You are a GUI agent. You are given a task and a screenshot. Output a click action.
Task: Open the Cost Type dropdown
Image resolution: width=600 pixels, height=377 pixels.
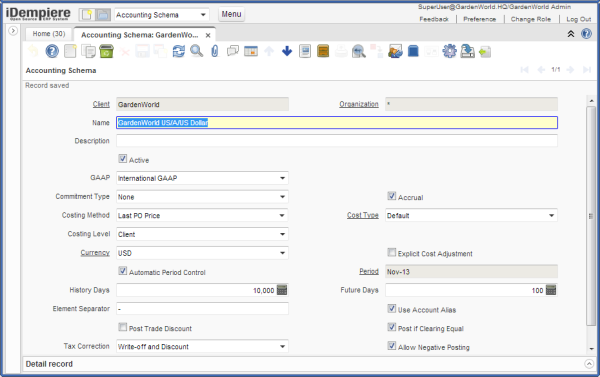551,215
